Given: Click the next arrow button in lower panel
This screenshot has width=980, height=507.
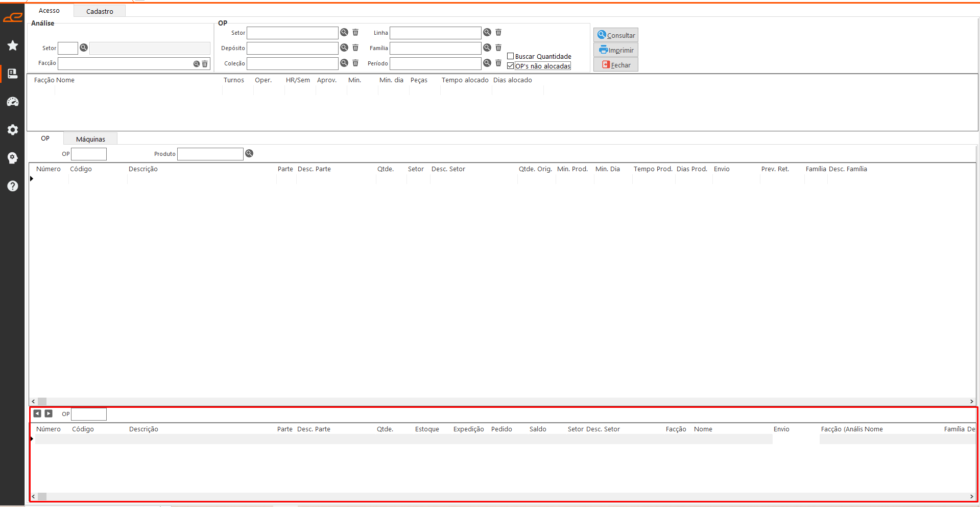Looking at the screenshot, I should tap(49, 413).
